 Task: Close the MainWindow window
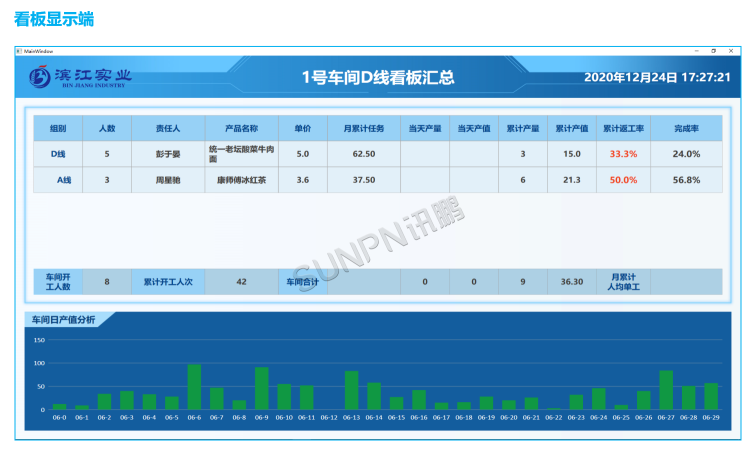coord(731,50)
